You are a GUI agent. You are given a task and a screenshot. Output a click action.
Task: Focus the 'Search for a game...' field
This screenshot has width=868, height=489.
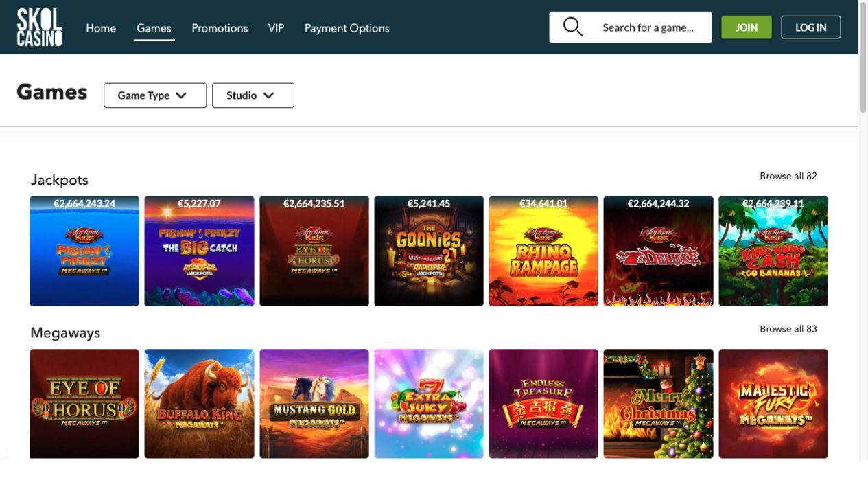click(631, 27)
